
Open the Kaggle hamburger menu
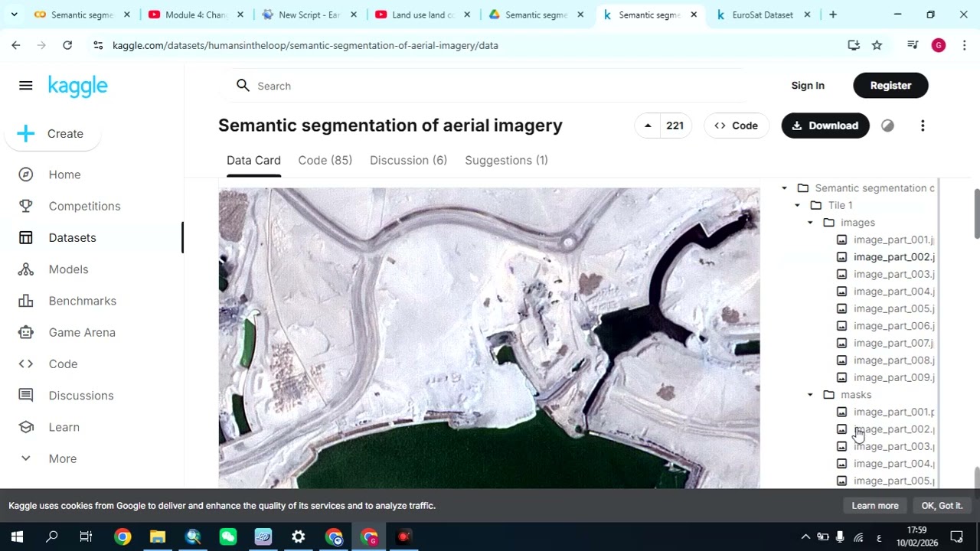pyautogui.click(x=26, y=86)
